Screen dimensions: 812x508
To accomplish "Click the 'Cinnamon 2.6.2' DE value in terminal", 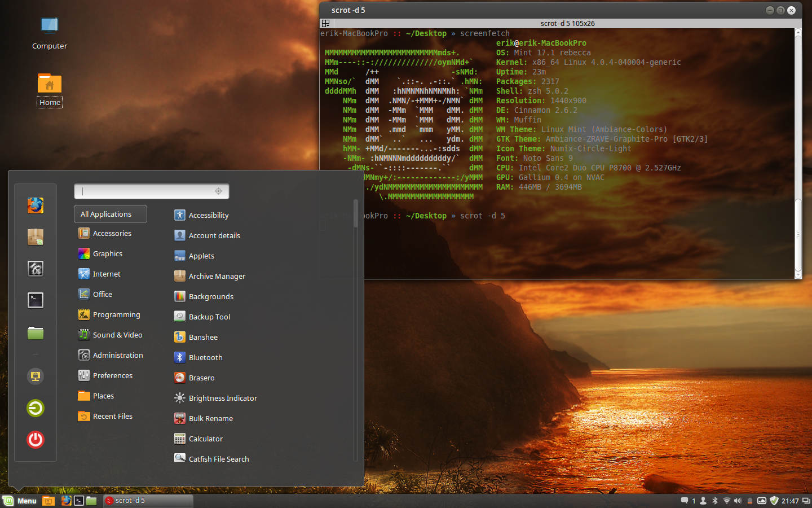I will click(545, 110).
